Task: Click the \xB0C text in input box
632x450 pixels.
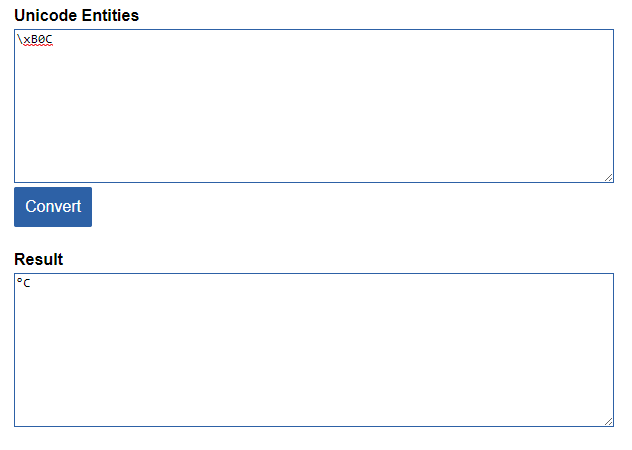Action: click(x=35, y=40)
